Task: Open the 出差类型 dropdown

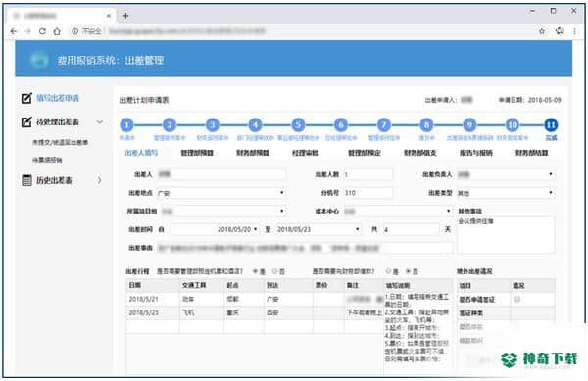Action: (506, 193)
